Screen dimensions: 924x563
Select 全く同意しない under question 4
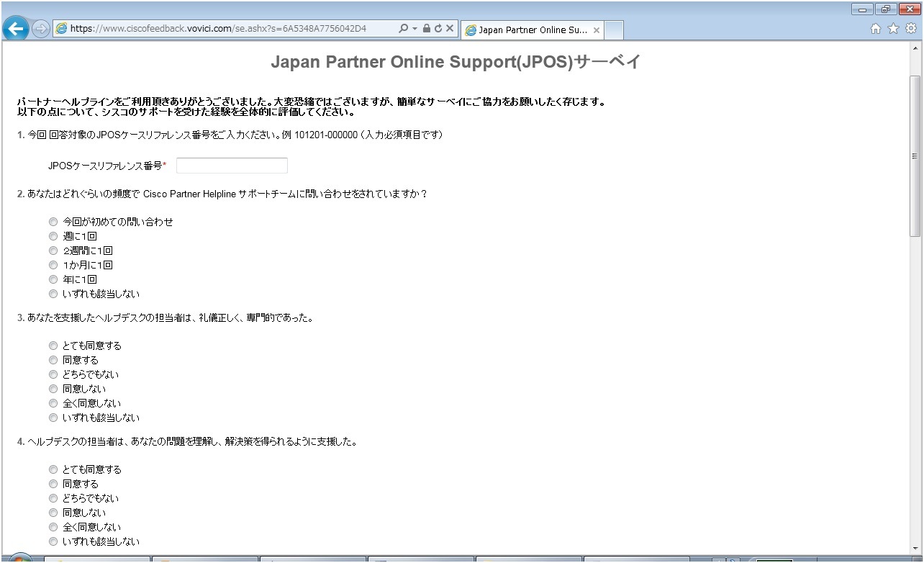(x=53, y=527)
